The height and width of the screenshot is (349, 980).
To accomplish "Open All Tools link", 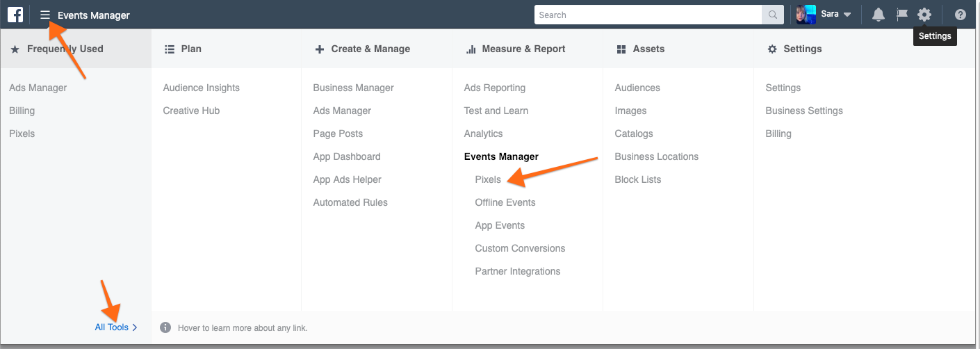I will point(116,327).
